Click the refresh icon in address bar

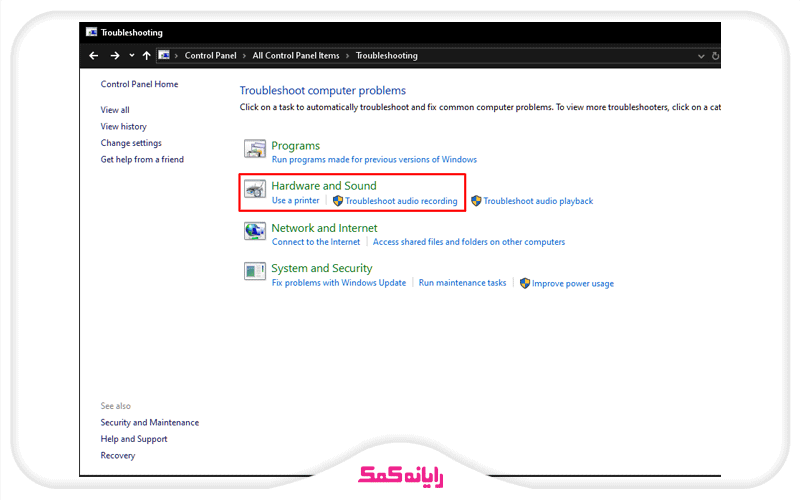[715, 56]
